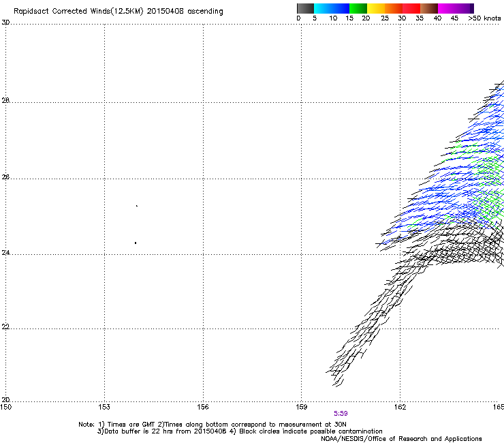The height and width of the screenshot is (443, 504).
Task: Click the '35' legend scale label
Action: point(420,18)
